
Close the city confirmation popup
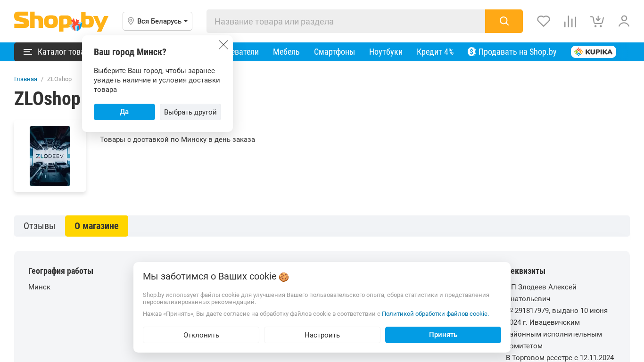(x=223, y=45)
